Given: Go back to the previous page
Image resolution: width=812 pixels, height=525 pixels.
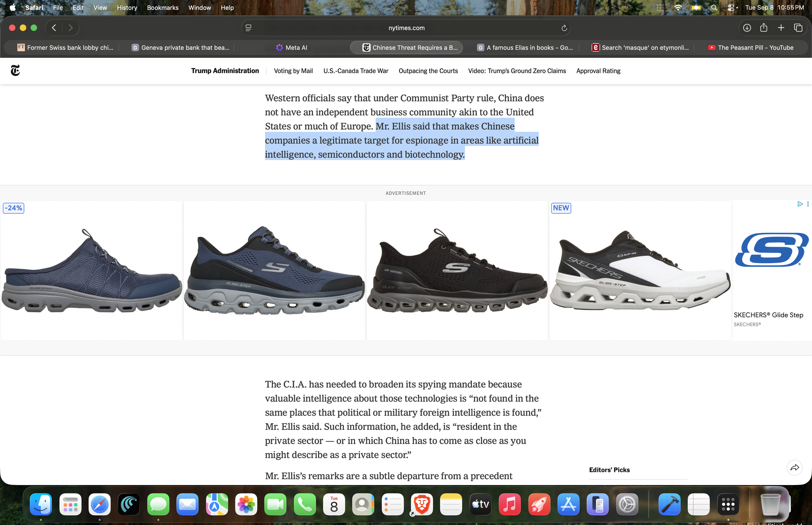Looking at the screenshot, I should point(54,28).
